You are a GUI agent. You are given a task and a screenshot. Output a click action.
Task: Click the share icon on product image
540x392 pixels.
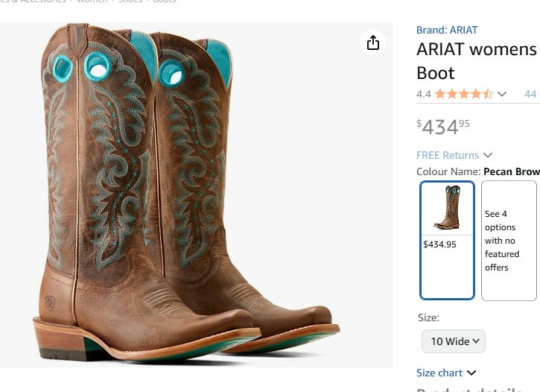click(373, 43)
